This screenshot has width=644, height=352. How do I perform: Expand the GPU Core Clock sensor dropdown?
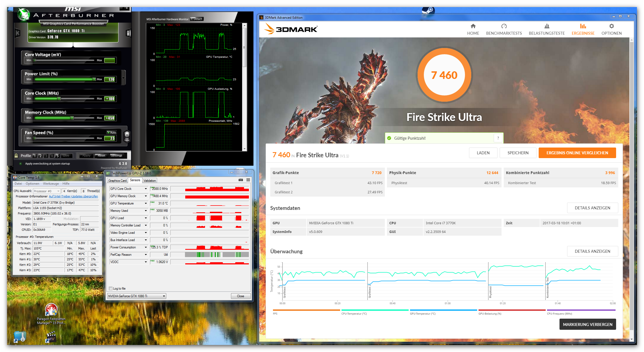[x=146, y=189]
